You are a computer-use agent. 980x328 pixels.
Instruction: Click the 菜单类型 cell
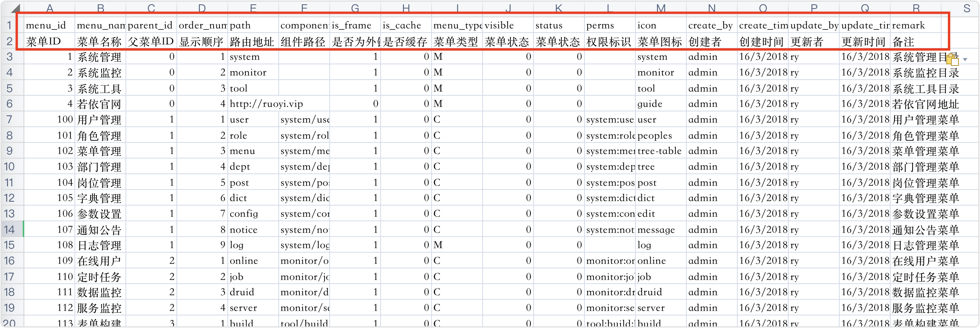coord(457,41)
